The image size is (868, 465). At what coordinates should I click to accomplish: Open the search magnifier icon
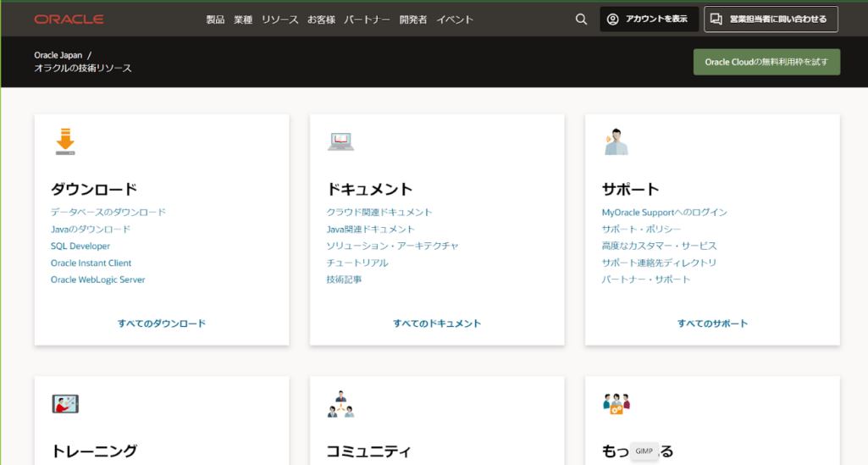pos(581,19)
